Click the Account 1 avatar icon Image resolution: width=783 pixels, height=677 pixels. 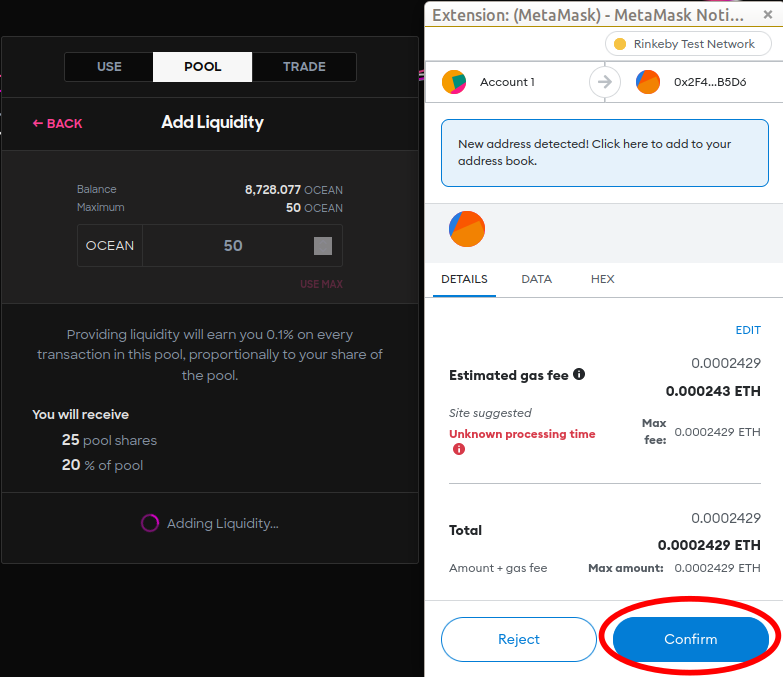pyautogui.click(x=454, y=82)
